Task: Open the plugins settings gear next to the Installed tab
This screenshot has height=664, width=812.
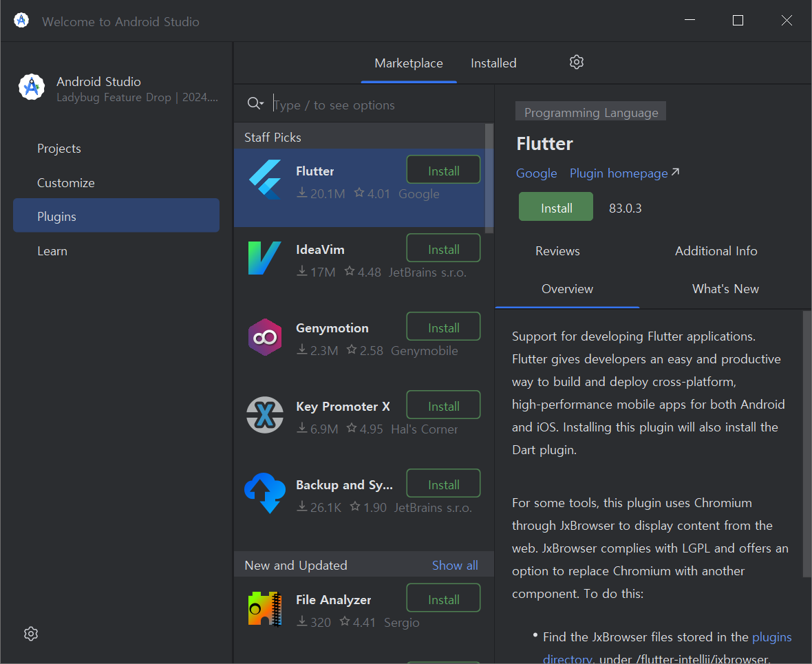Action: [x=577, y=62]
